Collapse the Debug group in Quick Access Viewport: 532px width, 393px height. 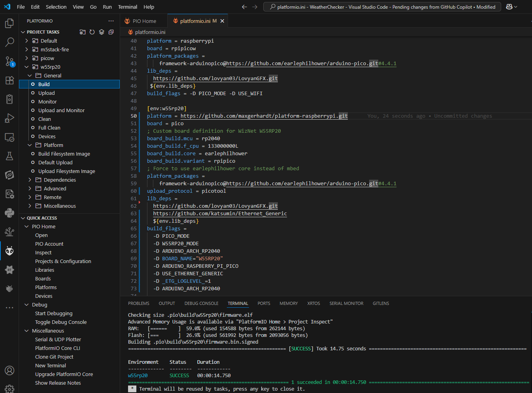tap(26, 305)
